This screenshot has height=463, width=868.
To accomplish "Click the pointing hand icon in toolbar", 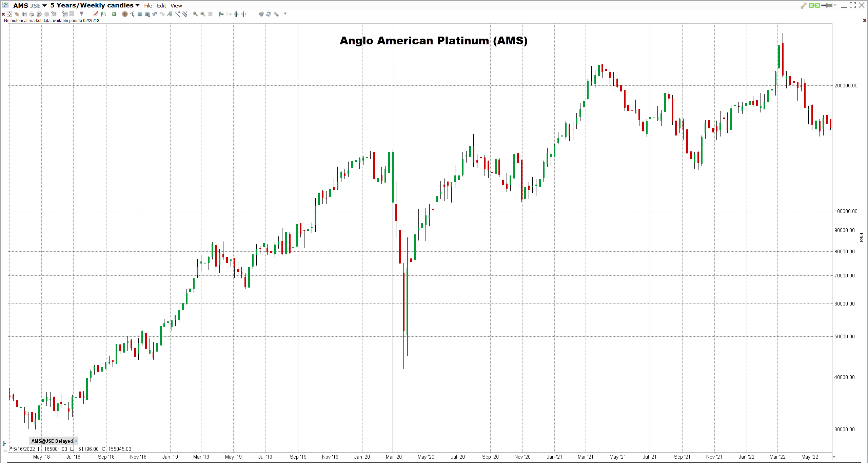I will pos(17,14).
